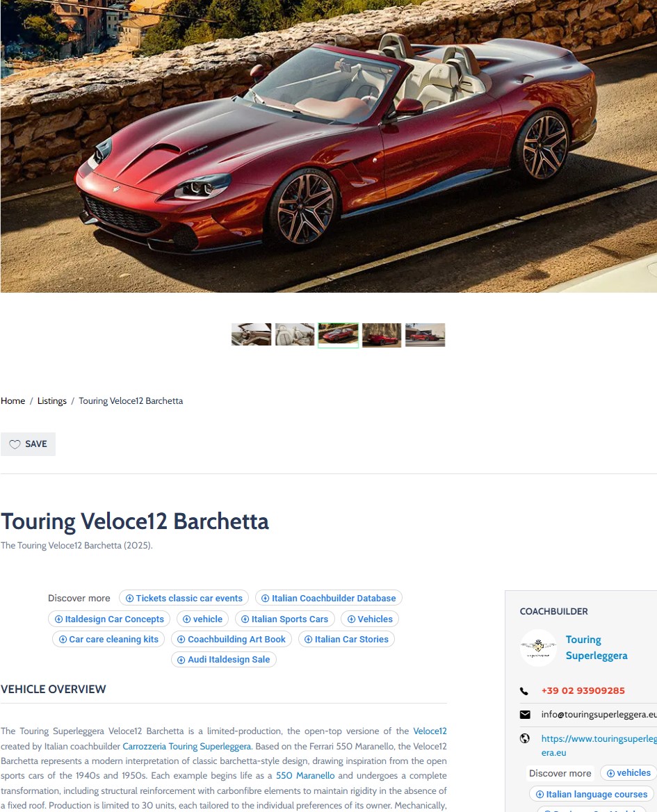657x812 pixels.
Task: Click the envelope email icon
Action: [x=525, y=715]
